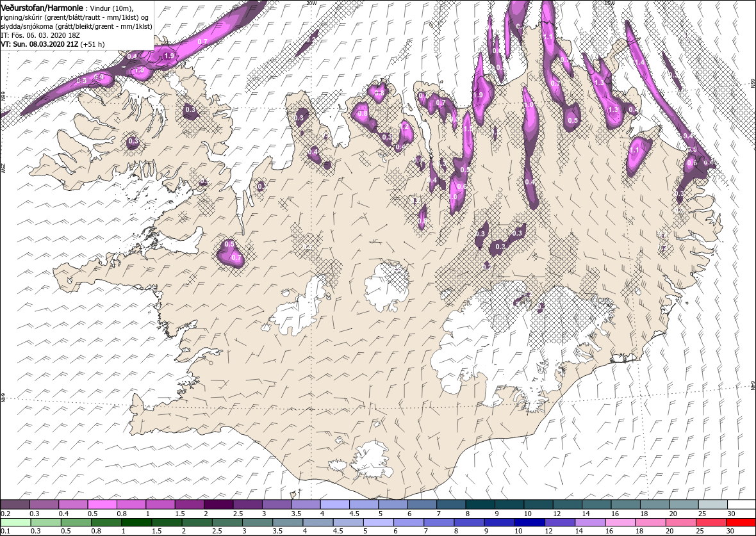The image size is (756, 536).
Task: Click the 1.9 value just right of the title box
Action: [169, 56]
